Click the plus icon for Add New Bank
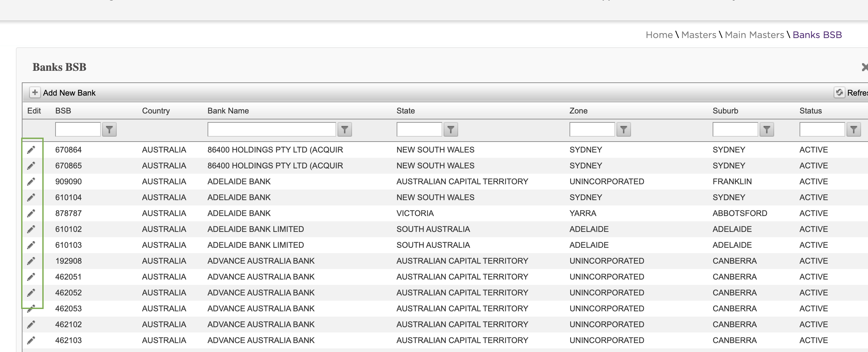The width and height of the screenshot is (868, 352). [35, 92]
